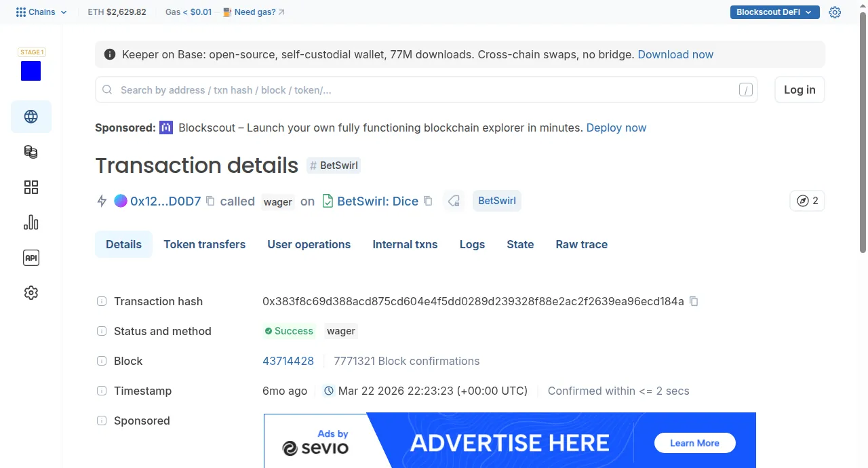Open the Apps grid sidebar icon

(x=31, y=187)
